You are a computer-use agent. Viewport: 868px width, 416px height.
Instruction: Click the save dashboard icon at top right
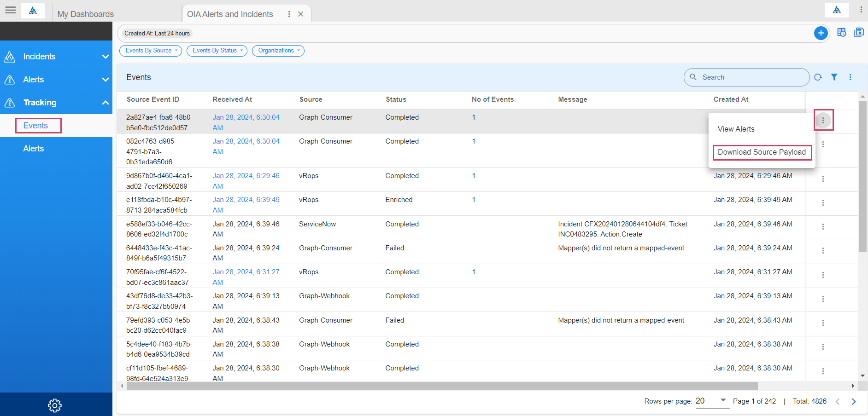coord(859,33)
